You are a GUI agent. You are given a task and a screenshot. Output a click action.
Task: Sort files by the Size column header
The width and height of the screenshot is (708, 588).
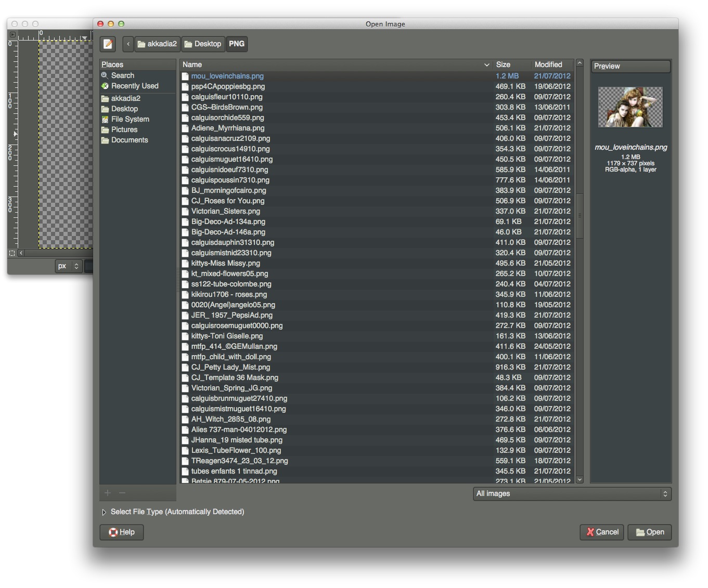click(512, 64)
